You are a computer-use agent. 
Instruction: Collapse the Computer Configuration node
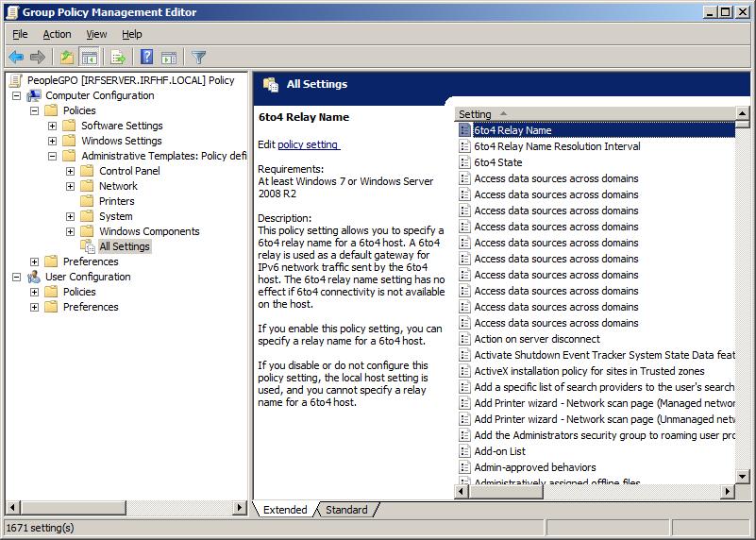(16, 95)
